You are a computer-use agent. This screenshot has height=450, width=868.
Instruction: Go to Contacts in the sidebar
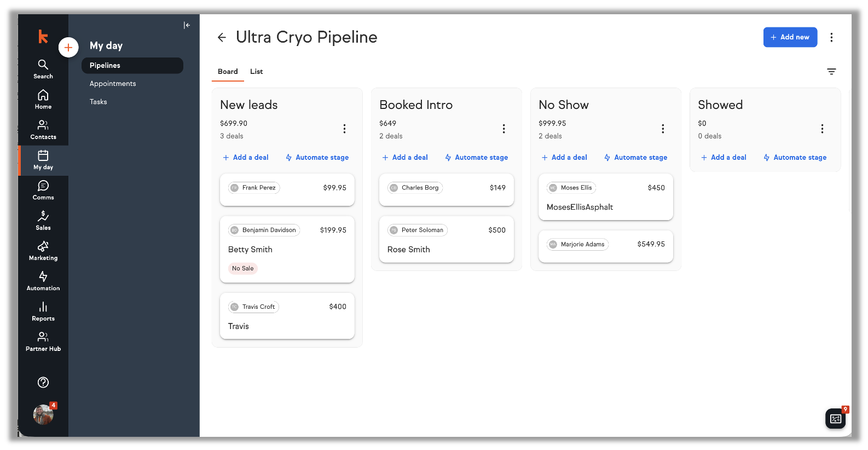[x=43, y=130]
